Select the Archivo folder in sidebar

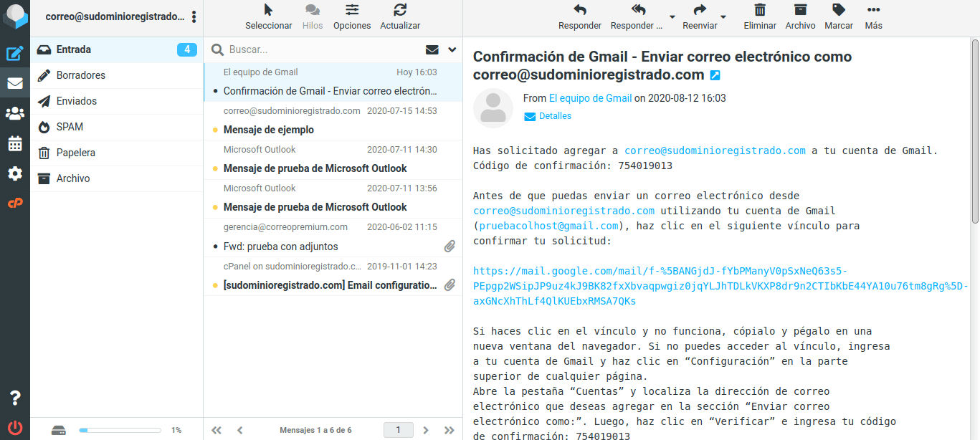[x=117, y=178]
